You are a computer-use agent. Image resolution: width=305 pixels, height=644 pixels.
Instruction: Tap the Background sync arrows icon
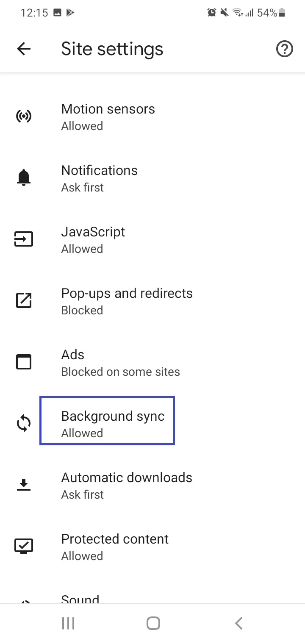[x=24, y=423]
